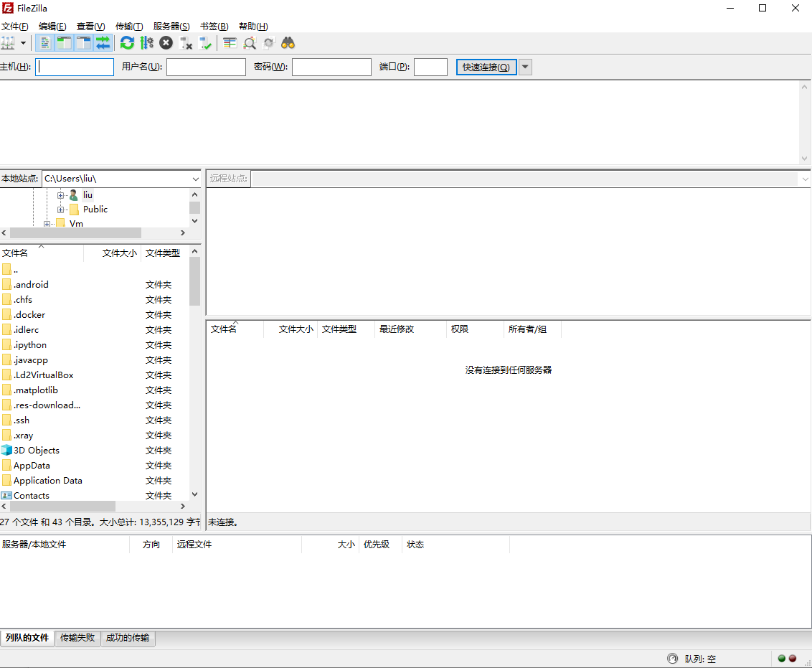Screen dimensions: 812x668
Task: Open the 本地站点 path combo box
Action: tap(121, 179)
